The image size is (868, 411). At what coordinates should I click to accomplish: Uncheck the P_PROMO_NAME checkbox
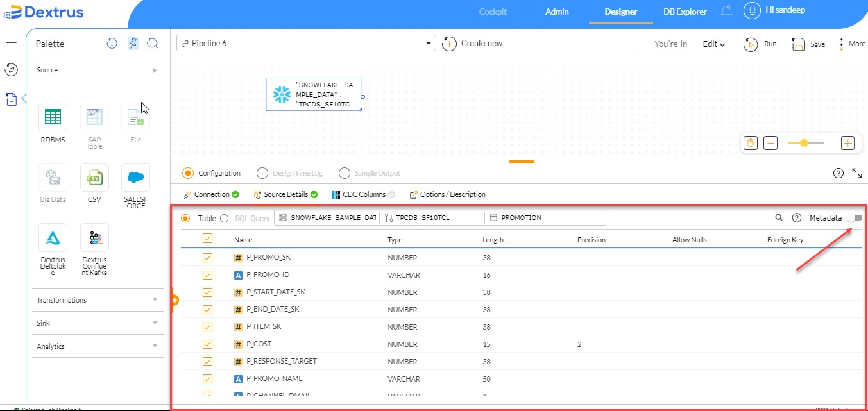point(207,379)
